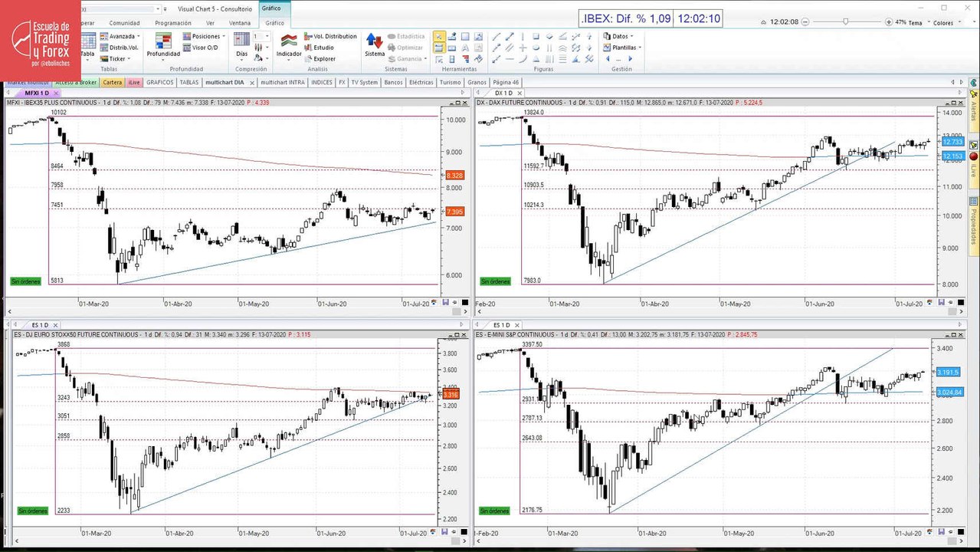Open the Sistema tool in the ribbon
The image size is (980, 552).
(375, 44)
